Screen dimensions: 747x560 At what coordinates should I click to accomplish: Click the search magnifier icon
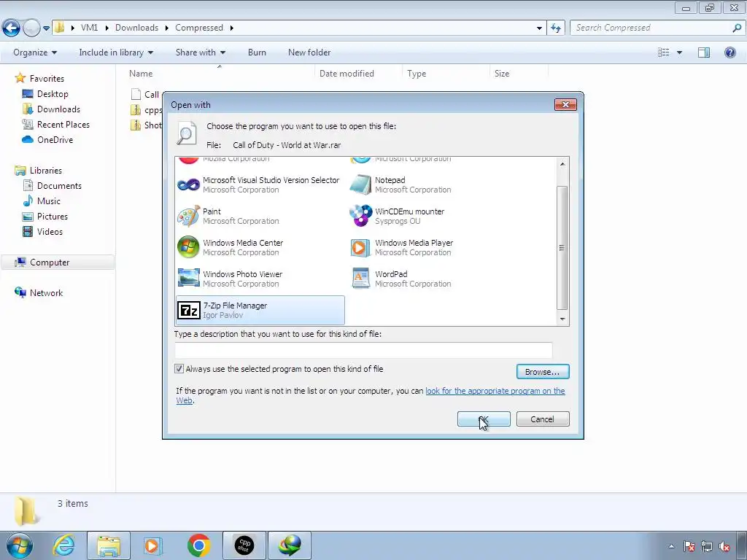coord(737,28)
